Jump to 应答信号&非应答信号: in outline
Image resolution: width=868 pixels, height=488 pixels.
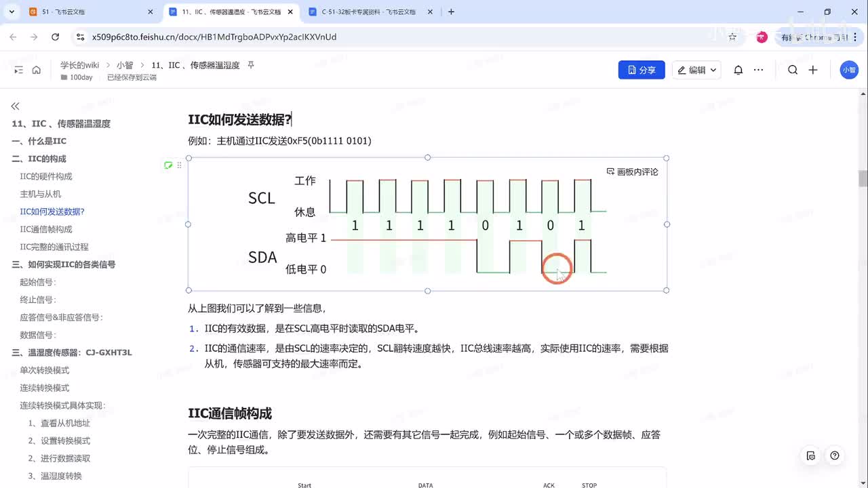[62, 317]
